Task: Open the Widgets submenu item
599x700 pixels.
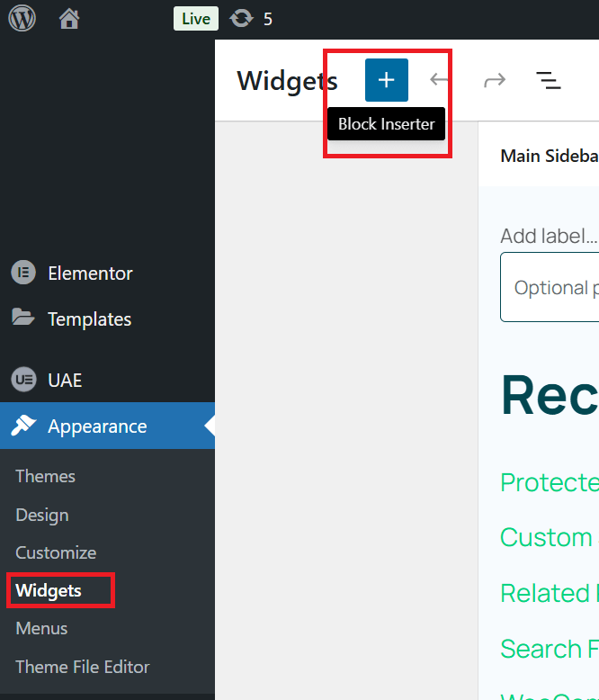Action: pos(49,590)
